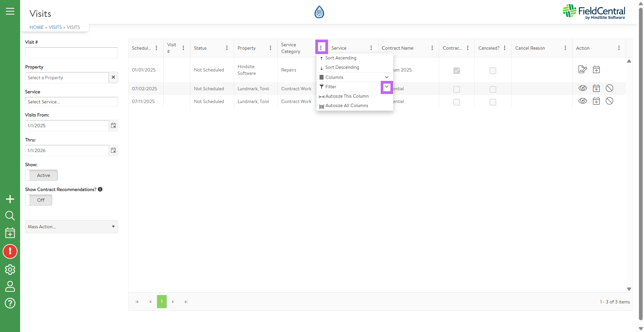Open the help question mark icon

tap(10, 303)
